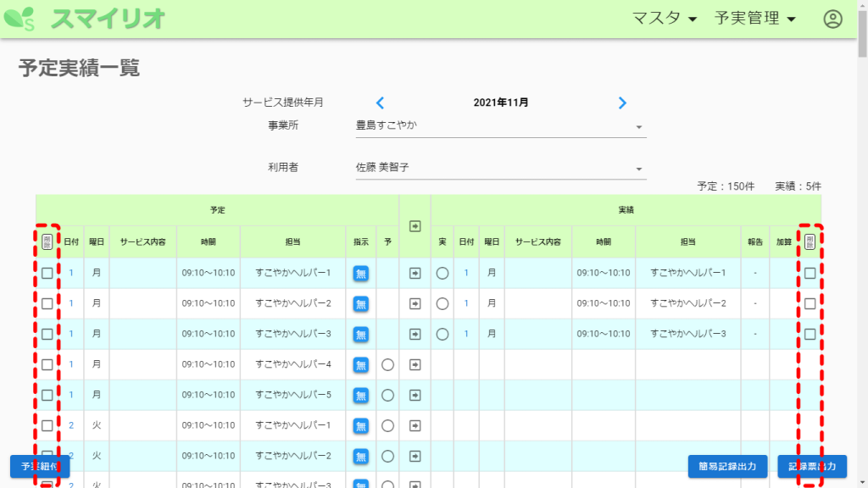Viewport: 868px width, 488px height.
Task: Open the マスタ menu
Action: pos(665,19)
